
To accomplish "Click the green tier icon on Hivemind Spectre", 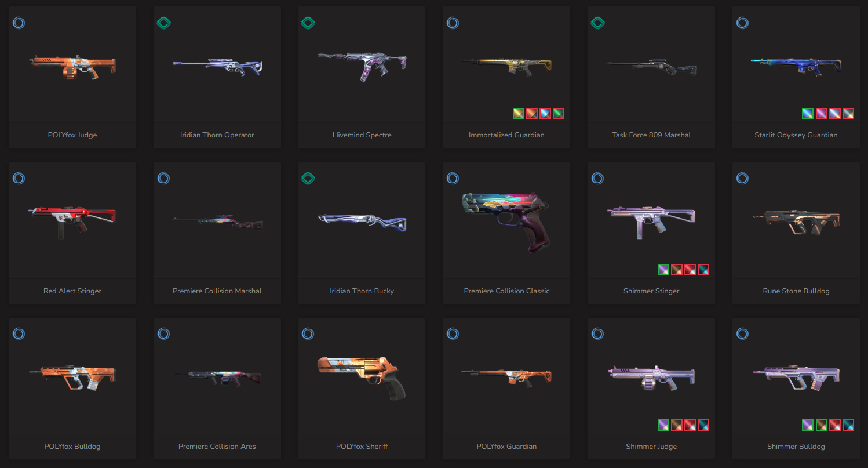I will pos(308,23).
